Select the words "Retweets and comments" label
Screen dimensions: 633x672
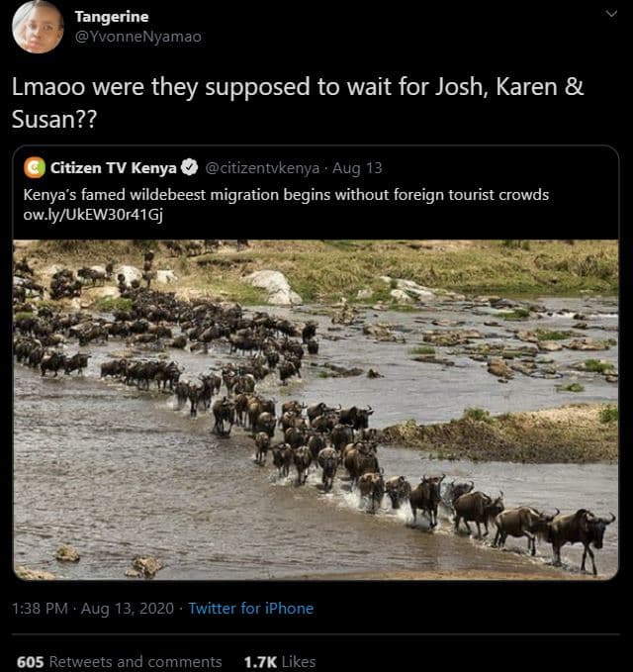point(136,661)
